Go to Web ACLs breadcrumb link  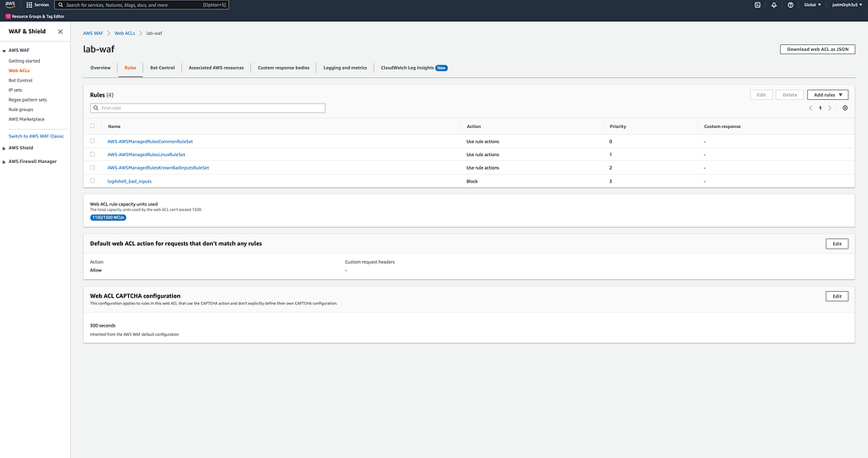coord(125,33)
